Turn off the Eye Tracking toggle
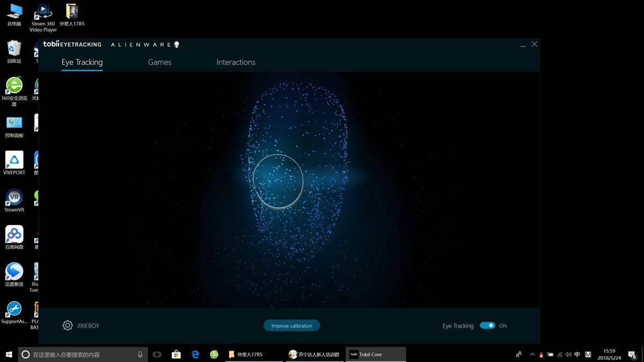This screenshot has width=644, height=362. 488,325
